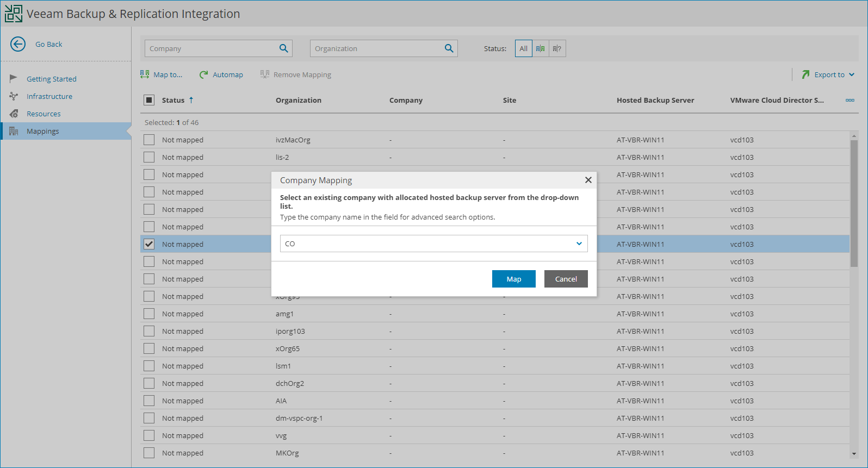Sort by Hosted Backup Server header

(655, 100)
